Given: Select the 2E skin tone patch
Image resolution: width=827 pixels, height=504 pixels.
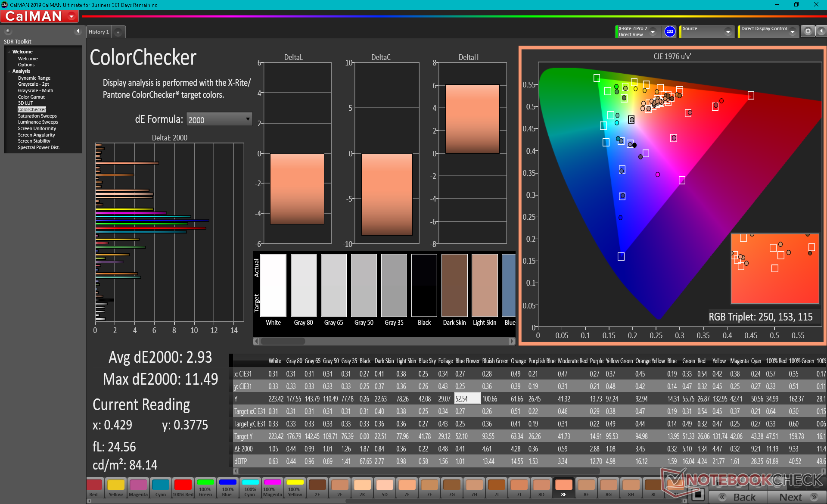Looking at the screenshot, I should tap(317, 488).
